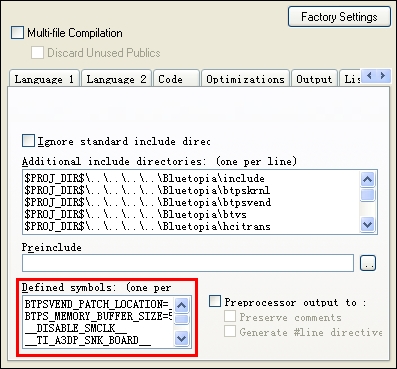Select the BTPSVEND_PATCH_LOCATION symbol line
Image resolution: width=397 pixels, height=369 pixels.
(x=99, y=304)
